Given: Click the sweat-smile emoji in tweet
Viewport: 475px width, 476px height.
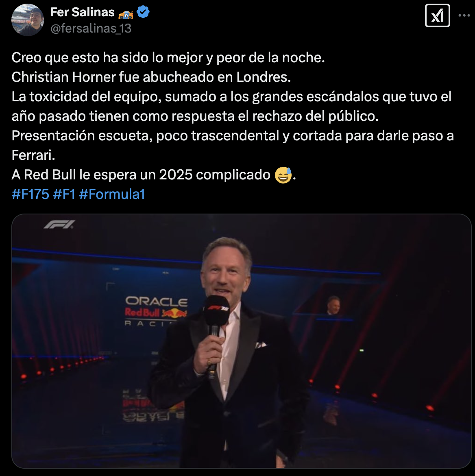Looking at the screenshot, I should coord(283,175).
